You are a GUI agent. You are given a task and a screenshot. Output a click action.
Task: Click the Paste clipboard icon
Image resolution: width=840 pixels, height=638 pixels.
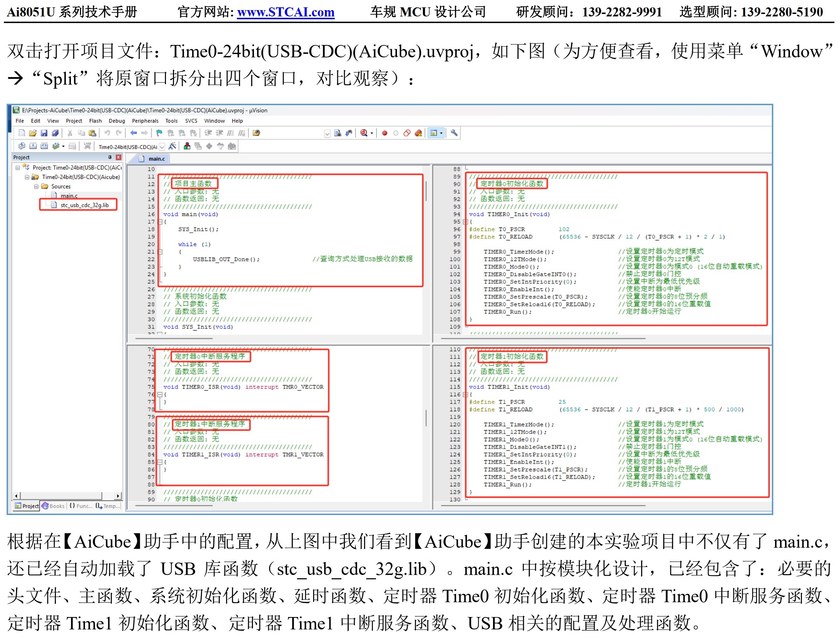tap(92, 133)
